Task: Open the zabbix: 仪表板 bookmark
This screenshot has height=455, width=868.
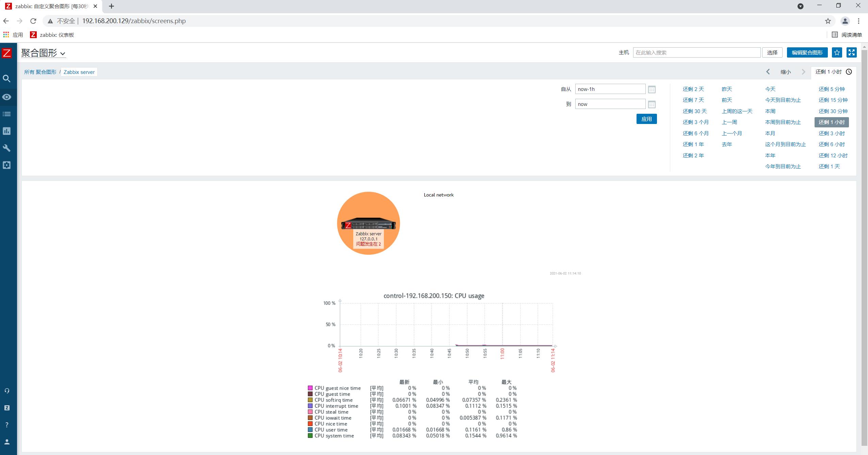Action: 52,35
